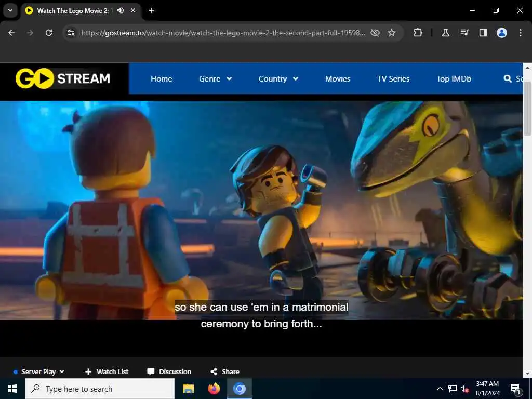Viewport: 532px width, 399px height.
Task: Open Chrome Labs flask icon
Action: pyautogui.click(x=445, y=33)
